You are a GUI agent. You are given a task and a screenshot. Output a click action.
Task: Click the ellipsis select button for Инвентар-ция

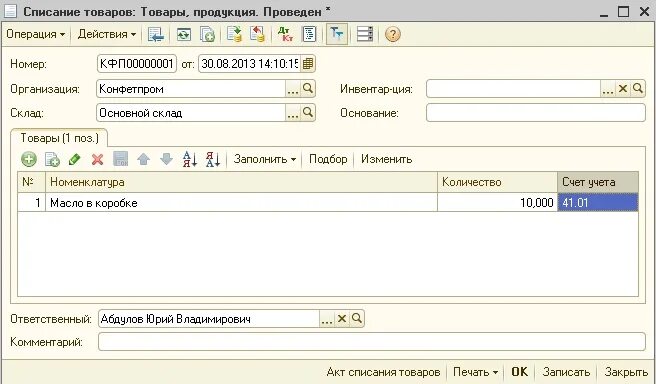click(608, 89)
